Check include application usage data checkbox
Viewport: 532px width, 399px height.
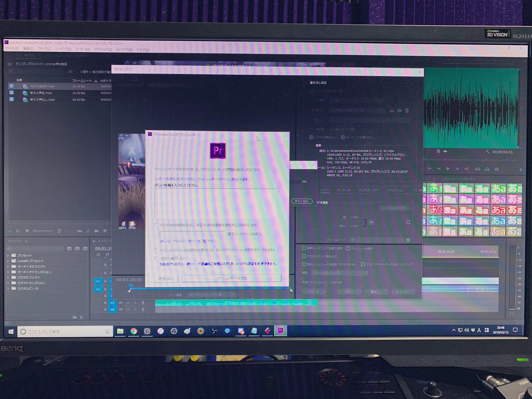click(x=156, y=250)
